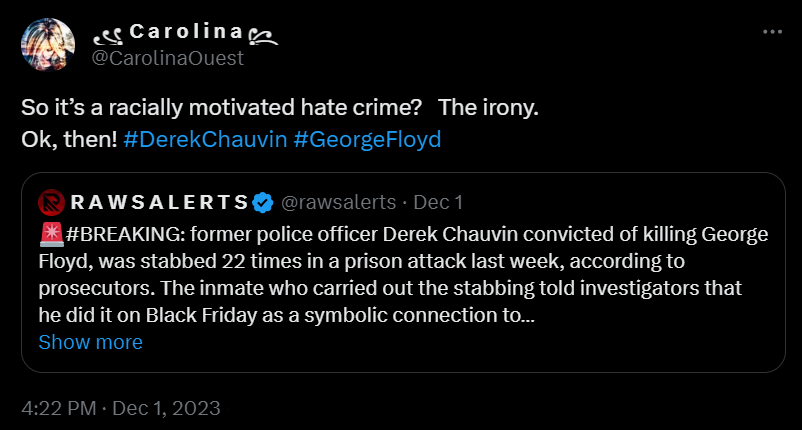Open the tweet's three-dot More menu

[772, 32]
